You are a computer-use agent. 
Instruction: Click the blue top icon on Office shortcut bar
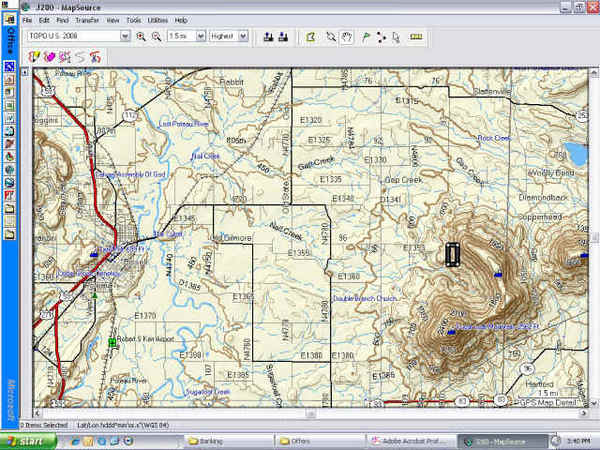pos(10,66)
